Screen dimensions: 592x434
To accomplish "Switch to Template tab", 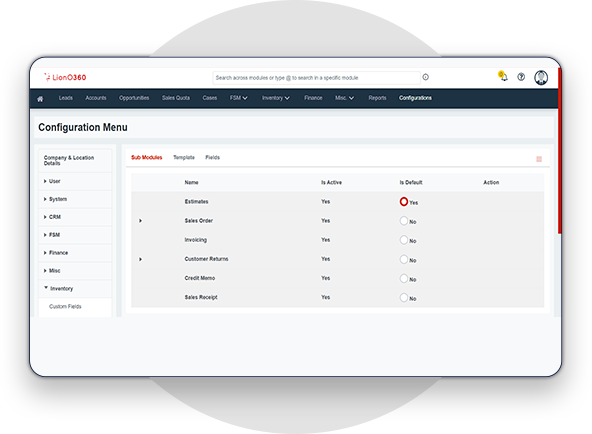I will point(184,157).
